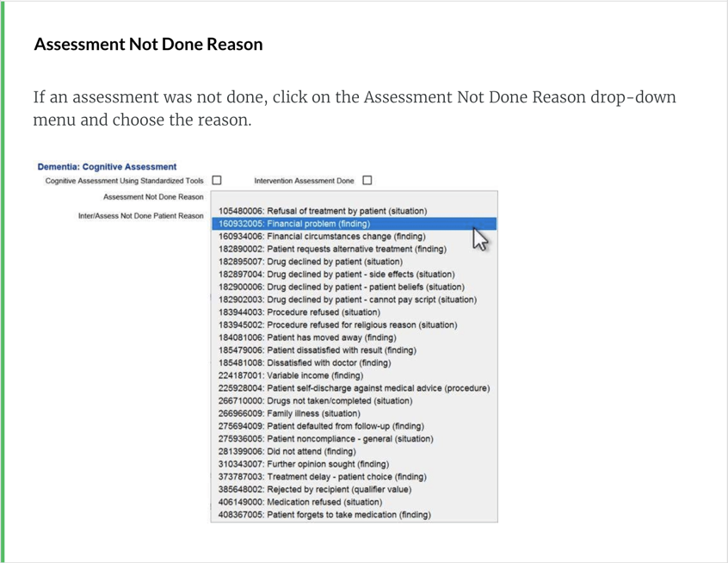The width and height of the screenshot is (728, 563).
Task: Choose the highlighted Financial problem (finding) option
Action: pyautogui.click(x=294, y=224)
